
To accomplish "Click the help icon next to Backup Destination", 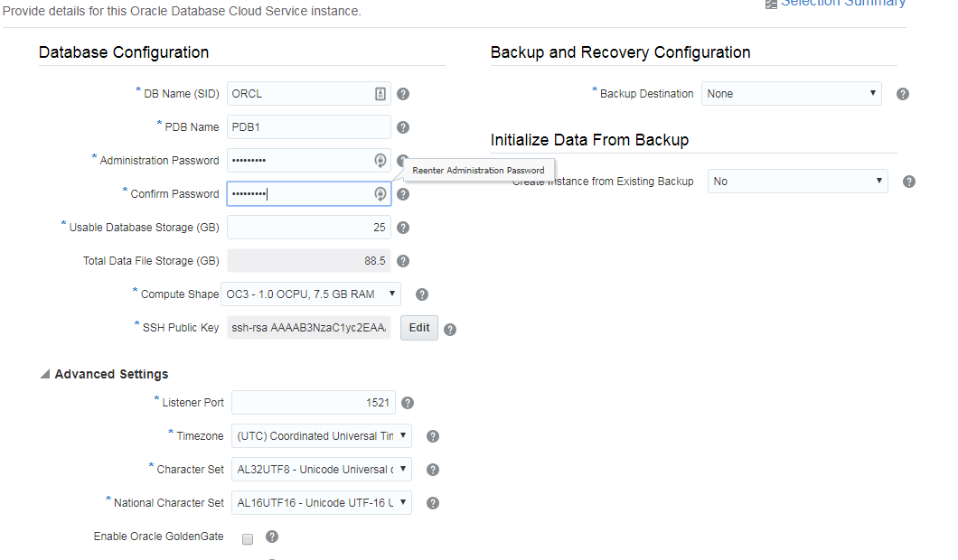I will (x=902, y=93).
